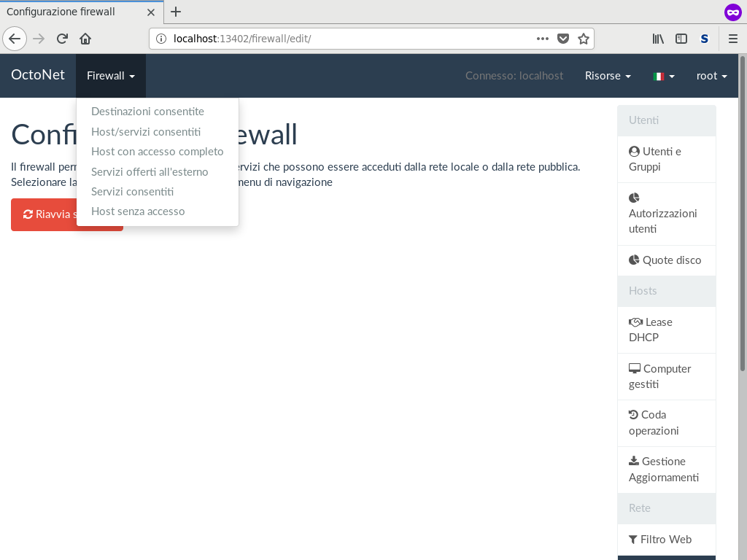Choose Host/servizi consentiti menu entry
Screen dimensions: 747x560
(146, 132)
